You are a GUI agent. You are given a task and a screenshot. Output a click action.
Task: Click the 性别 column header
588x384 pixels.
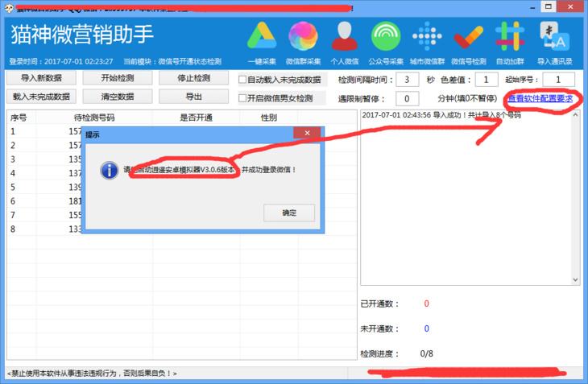269,118
